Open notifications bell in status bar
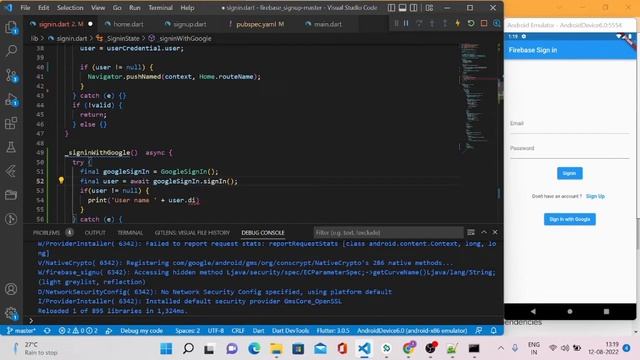640x360 pixels. tap(493, 331)
